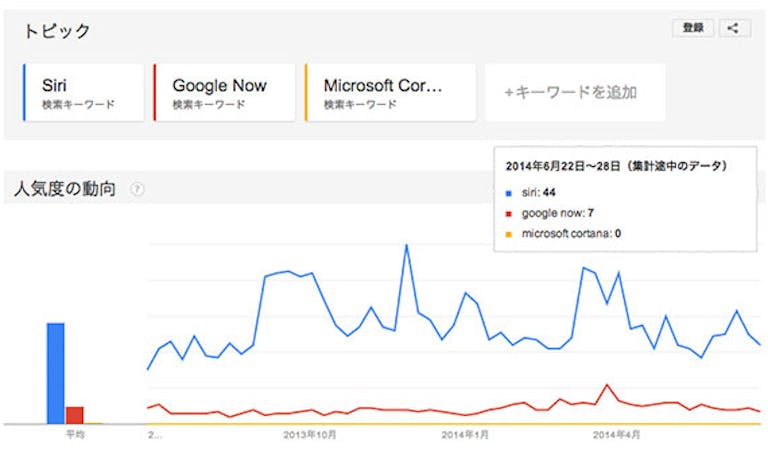Select the Google Now keyword card
The image size is (768, 458).
click(x=224, y=92)
